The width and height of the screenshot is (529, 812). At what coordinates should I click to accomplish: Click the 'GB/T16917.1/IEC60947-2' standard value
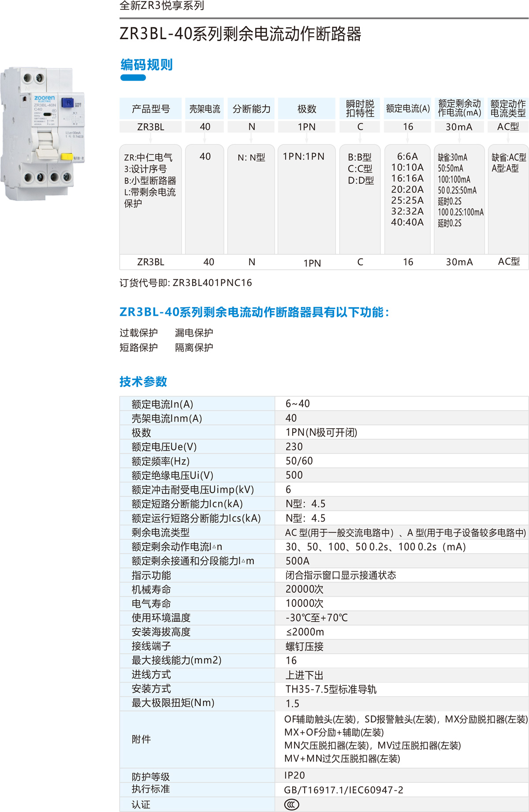click(x=344, y=790)
